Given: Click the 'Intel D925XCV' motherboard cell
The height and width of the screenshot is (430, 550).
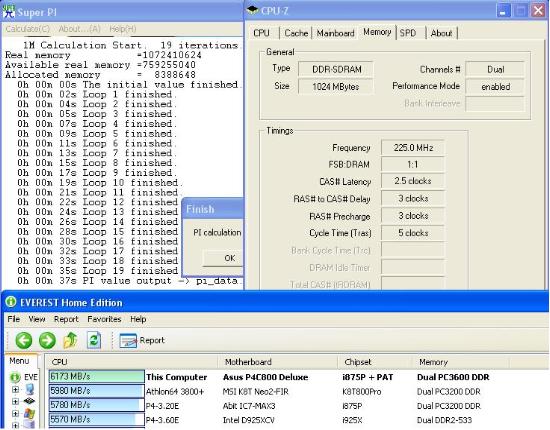Looking at the screenshot, I should pos(248,420).
